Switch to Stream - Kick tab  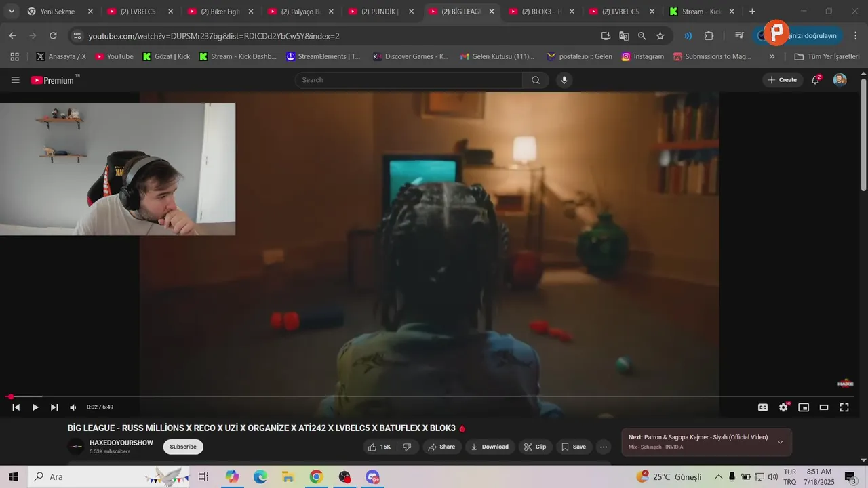pos(703,12)
